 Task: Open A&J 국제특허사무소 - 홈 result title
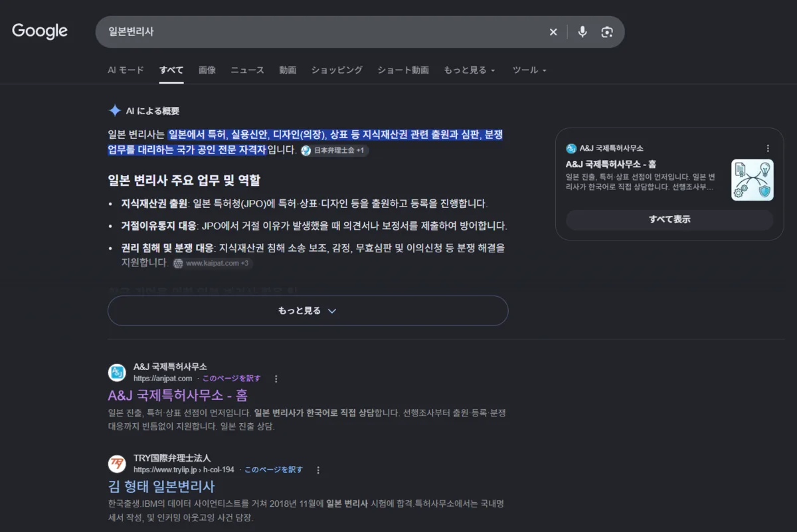[177, 395]
